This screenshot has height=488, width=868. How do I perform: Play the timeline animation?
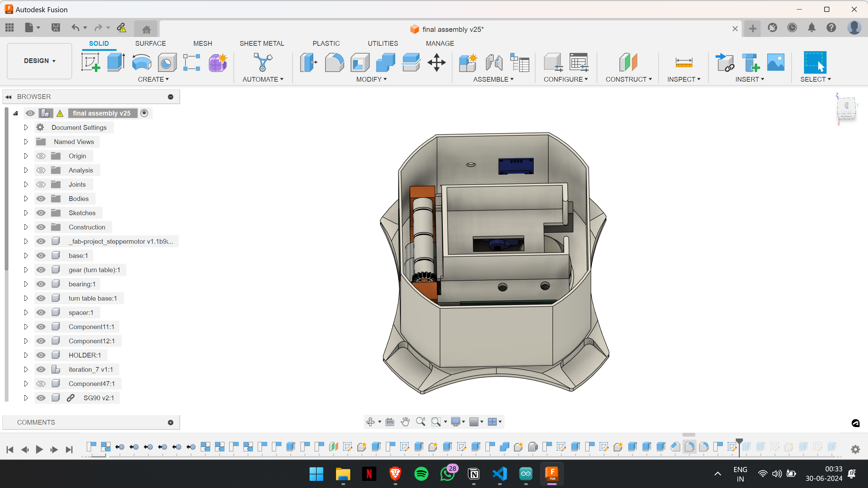coord(39,450)
